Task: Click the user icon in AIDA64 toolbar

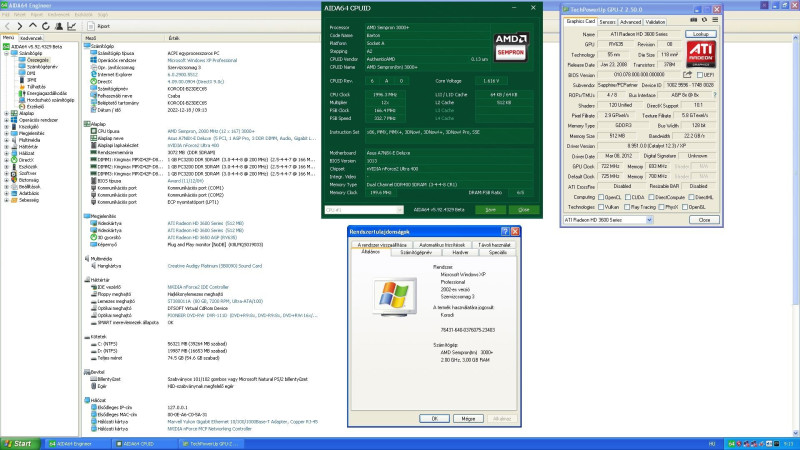Action: 59,26
